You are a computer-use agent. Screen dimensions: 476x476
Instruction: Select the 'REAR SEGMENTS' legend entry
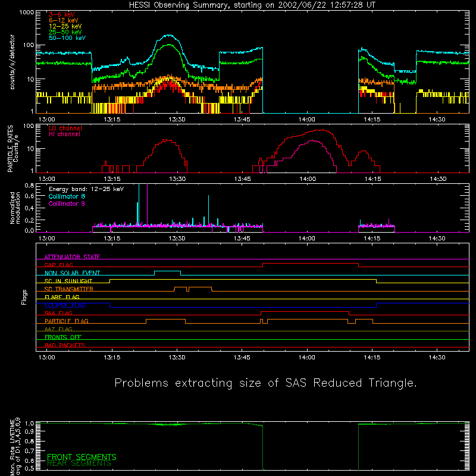pyautogui.click(x=79, y=464)
